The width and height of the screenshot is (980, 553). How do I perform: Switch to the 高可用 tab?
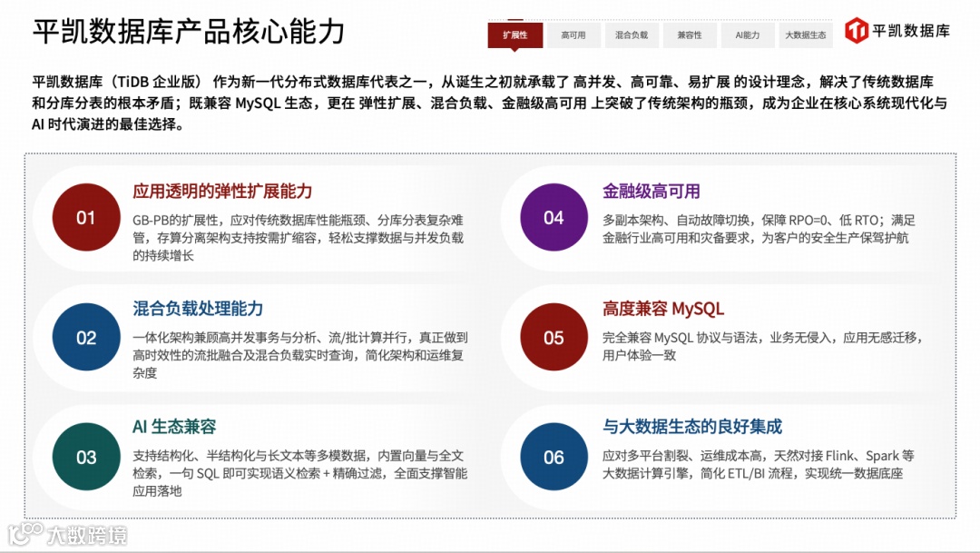(x=573, y=35)
